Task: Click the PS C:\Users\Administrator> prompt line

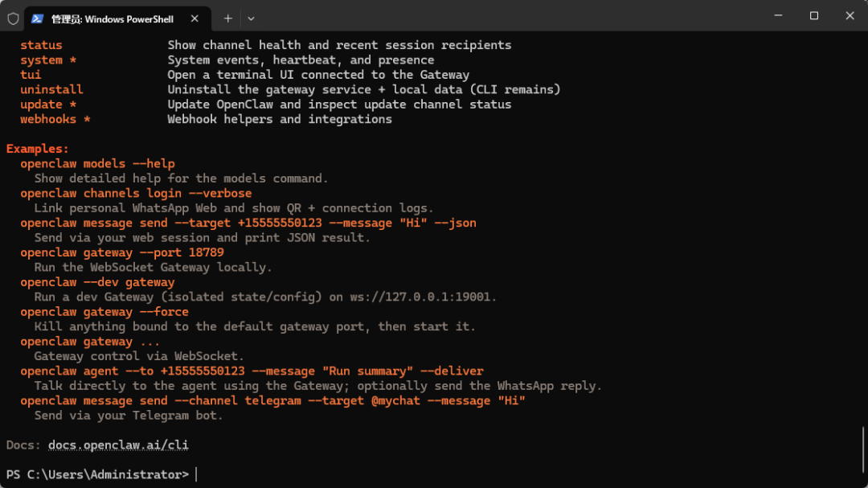Action: coord(97,474)
